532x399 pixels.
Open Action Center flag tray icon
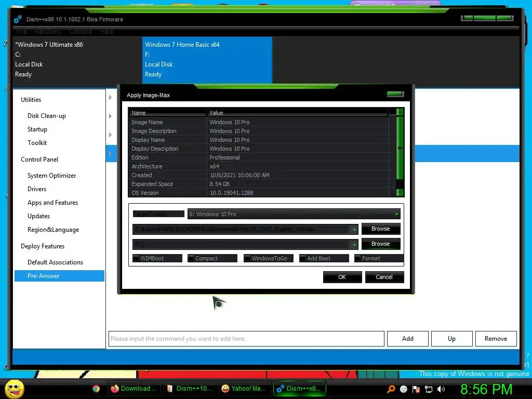[x=416, y=389]
